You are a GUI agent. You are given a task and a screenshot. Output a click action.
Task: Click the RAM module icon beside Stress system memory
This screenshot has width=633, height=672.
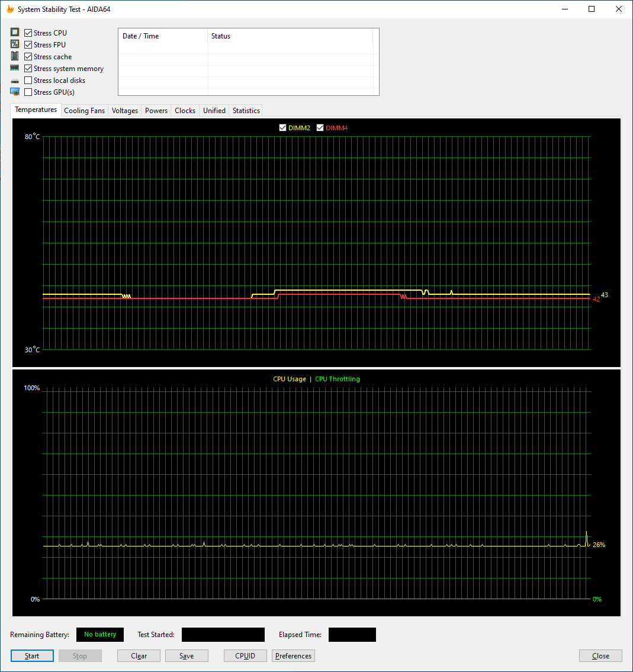click(15, 67)
